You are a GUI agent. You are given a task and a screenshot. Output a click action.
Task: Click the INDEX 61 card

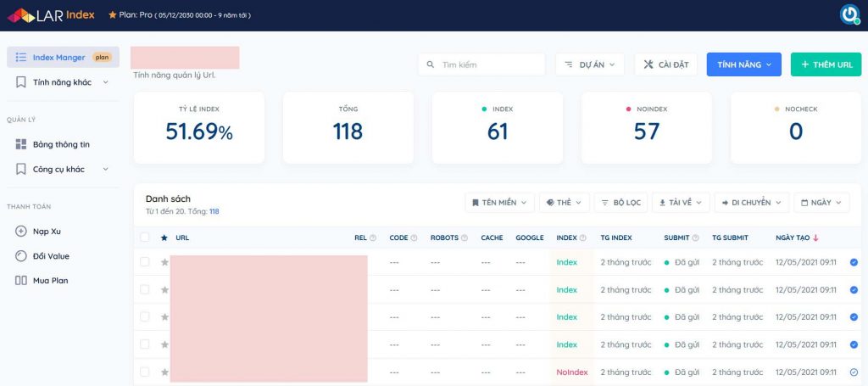pyautogui.click(x=497, y=128)
